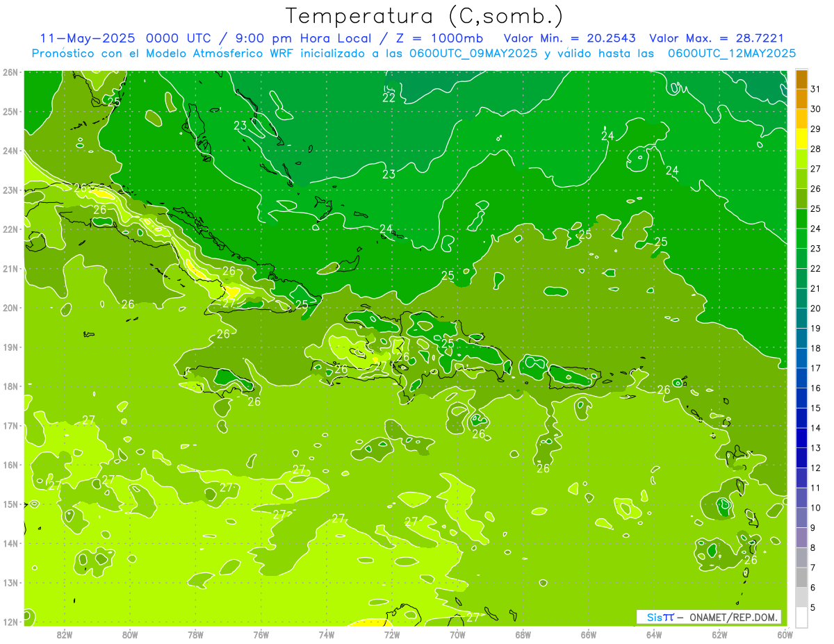
Task: Click the 82W longitude axis label
Action: [x=65, y=634]
